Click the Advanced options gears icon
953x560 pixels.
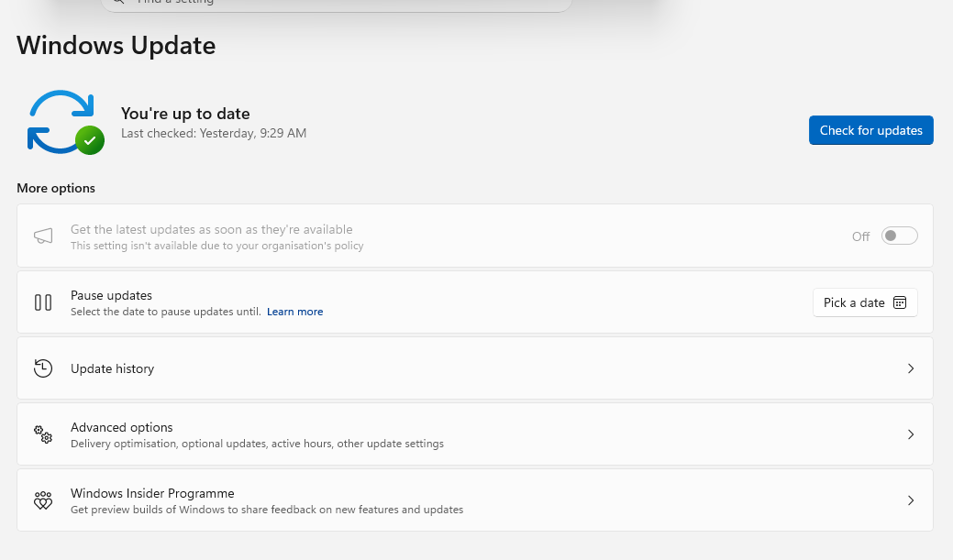tap(43, 434)
